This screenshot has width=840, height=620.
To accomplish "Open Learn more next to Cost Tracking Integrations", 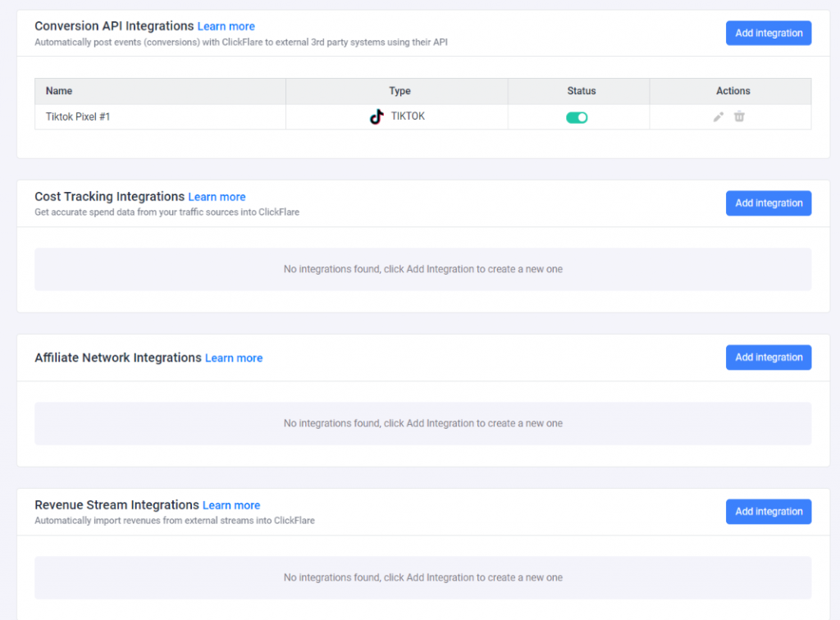I will 217,197.
